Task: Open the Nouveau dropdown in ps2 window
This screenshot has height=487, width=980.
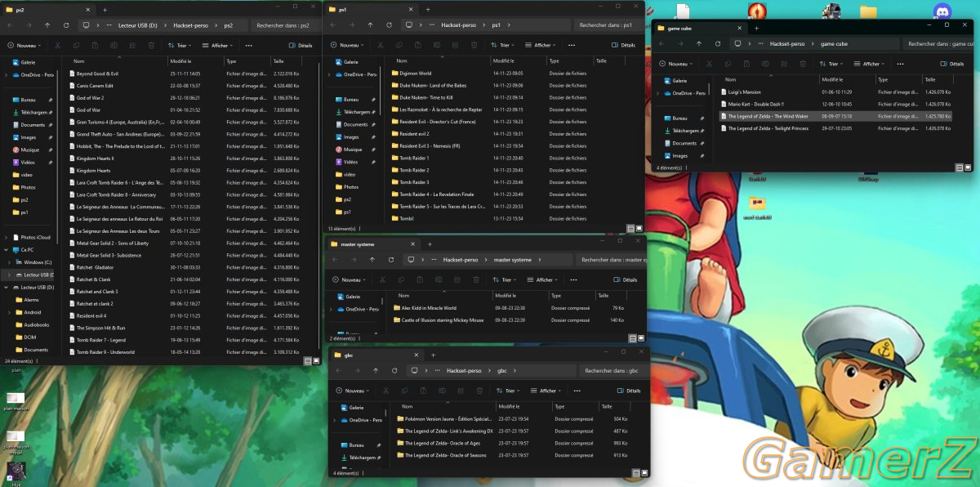Action: pyautogui.click(x=24, y=46)
